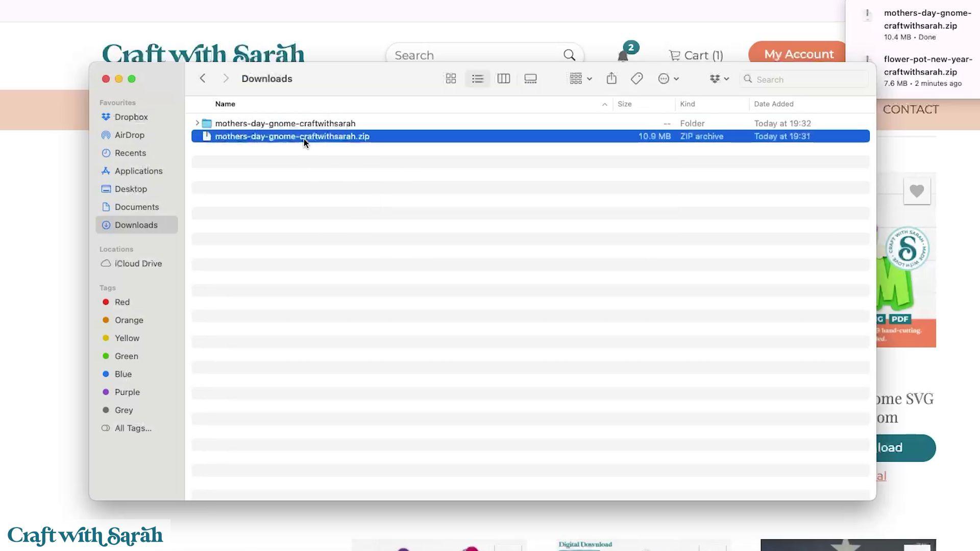Viewport: 980px width, 551px height.
Task: Open Recents in Finder sidebar
Action: pos(136,153)
